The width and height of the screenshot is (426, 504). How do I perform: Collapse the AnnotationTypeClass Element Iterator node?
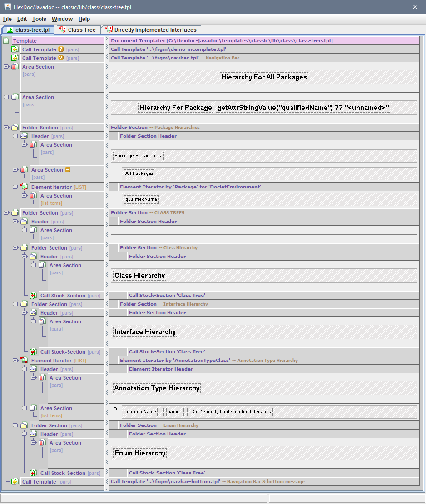click(x=15, y=361)
